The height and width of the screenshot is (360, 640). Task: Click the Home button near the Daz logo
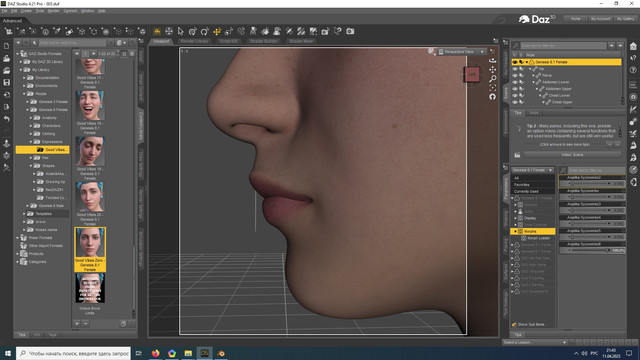(576, 19)
